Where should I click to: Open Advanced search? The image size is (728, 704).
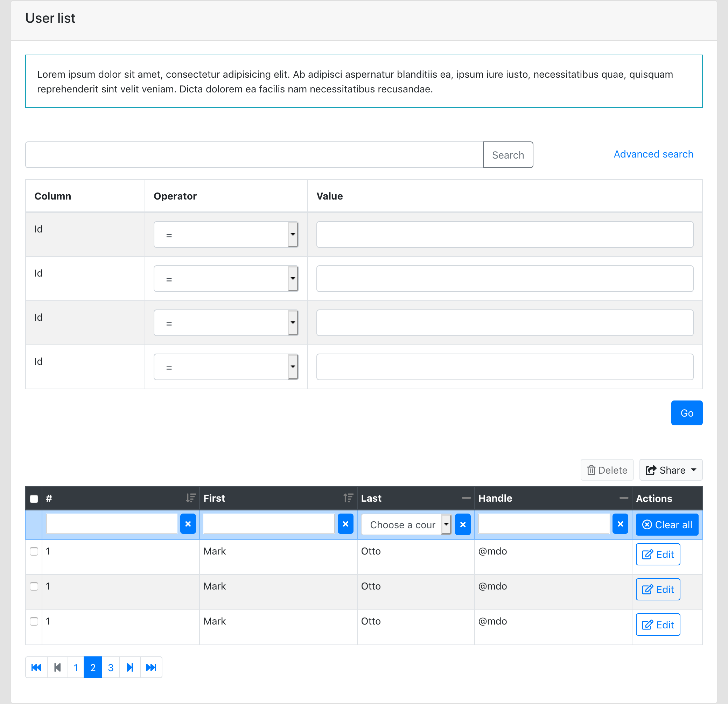tap(653, 154)
